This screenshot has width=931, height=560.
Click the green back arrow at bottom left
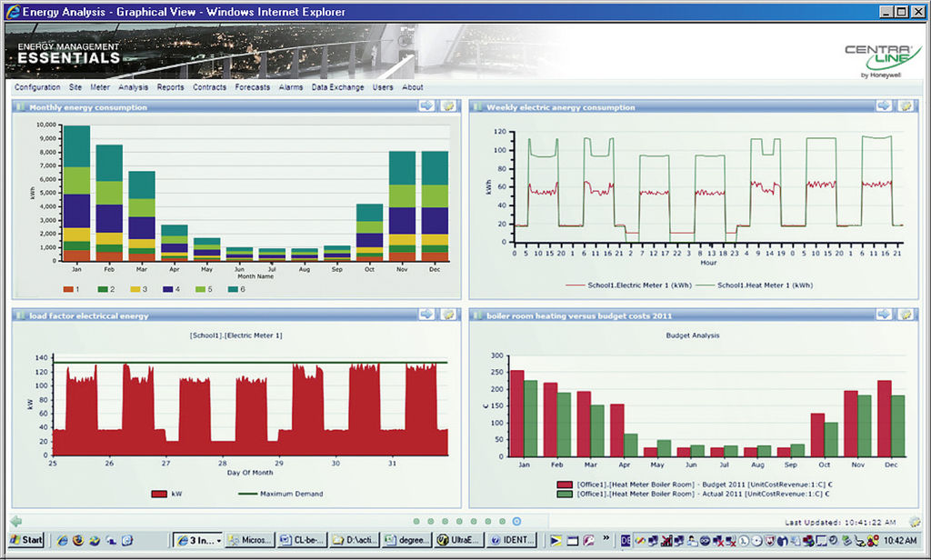click(x=15, y=522)
